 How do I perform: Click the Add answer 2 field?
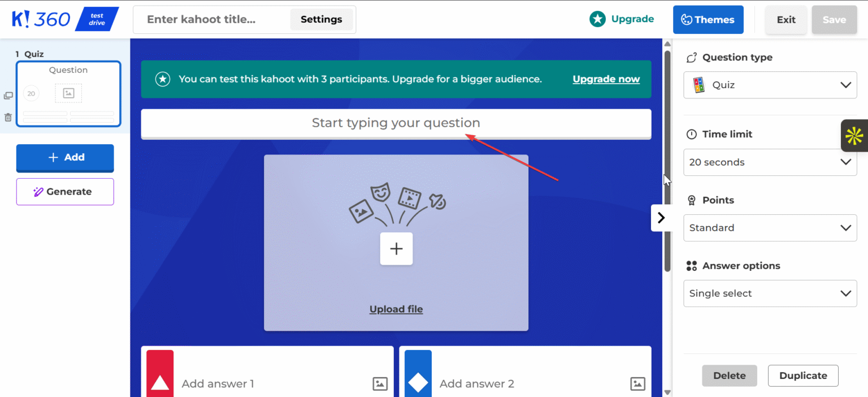click(530, 384)
